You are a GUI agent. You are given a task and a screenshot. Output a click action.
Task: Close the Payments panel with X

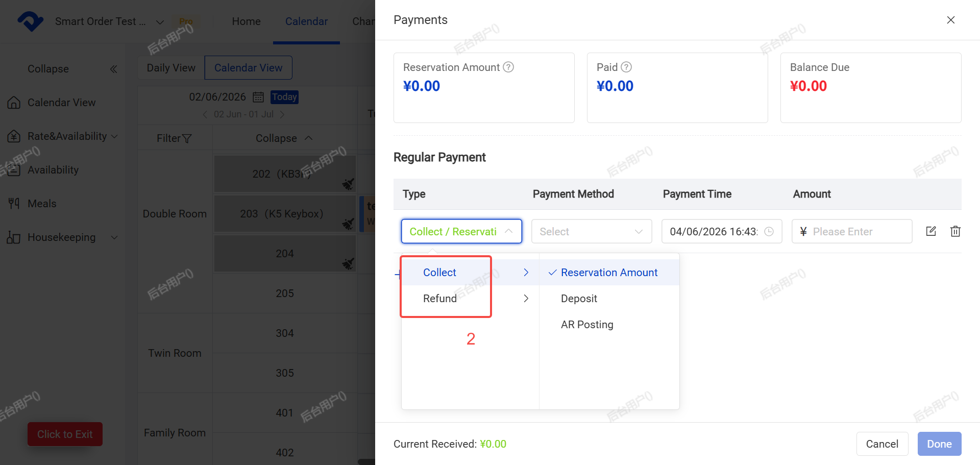click(x=950, y=20)
